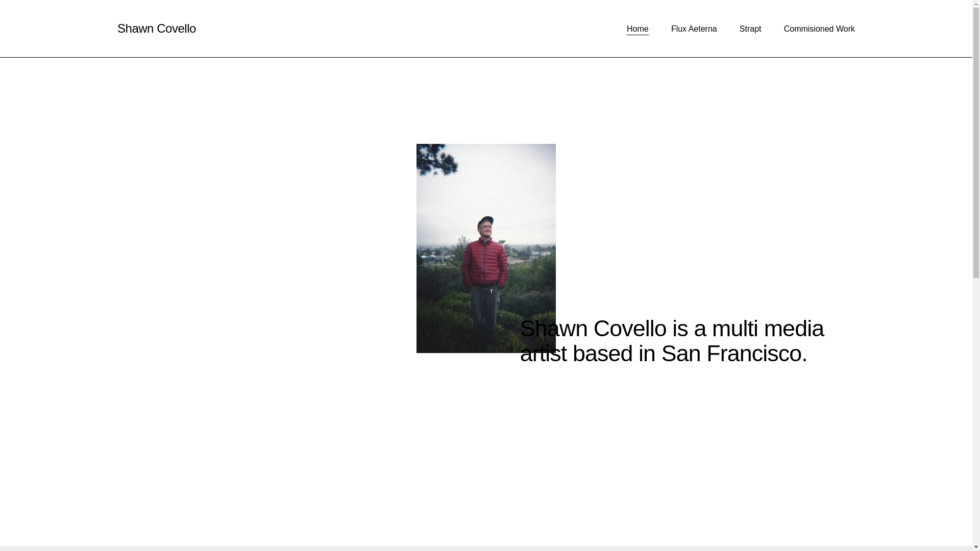Image resolution: width=980 pixels, height=551 pixels.
Task: Click the vertical scrollbar thumb
Action: [976, 143]
